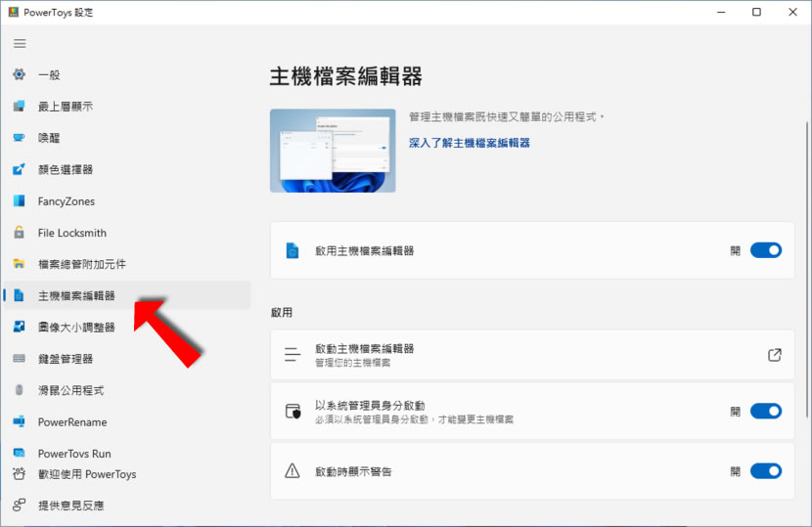Screen dimensions: 812x527
Task: Click the Image Resizer (圖像大小調整器) icon
Action: 20,328
